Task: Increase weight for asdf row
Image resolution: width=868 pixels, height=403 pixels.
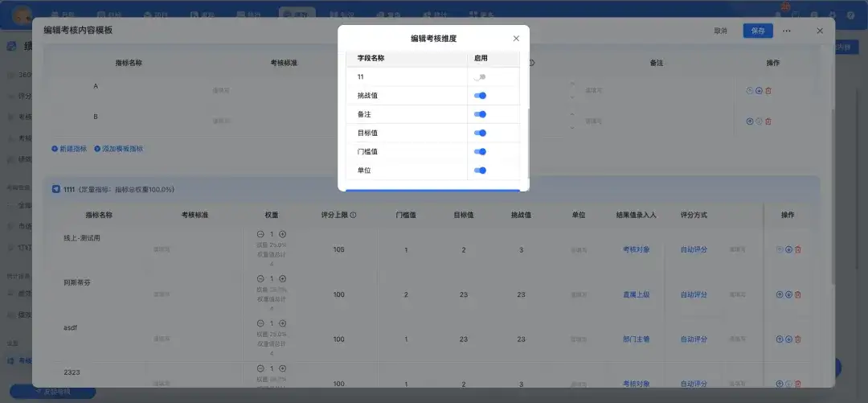Action: 282,323
